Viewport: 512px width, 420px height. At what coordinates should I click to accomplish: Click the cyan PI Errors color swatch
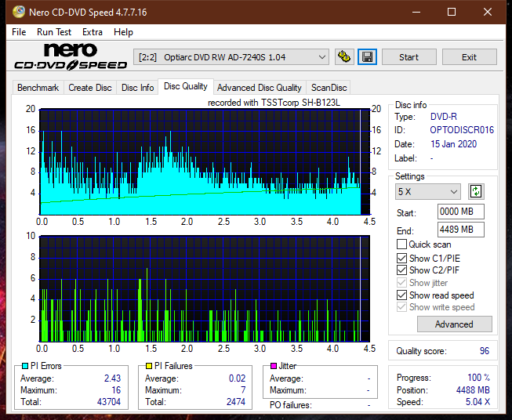click(x=24, y=366)
